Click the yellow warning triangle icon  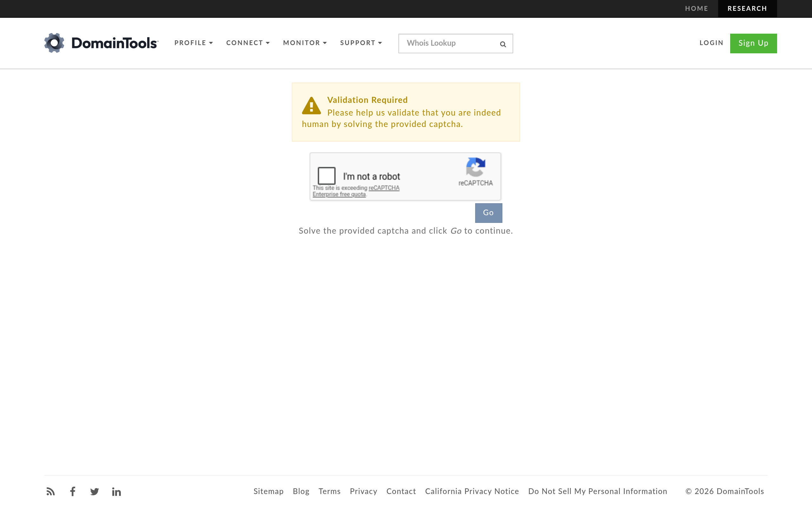click(311, 105)
